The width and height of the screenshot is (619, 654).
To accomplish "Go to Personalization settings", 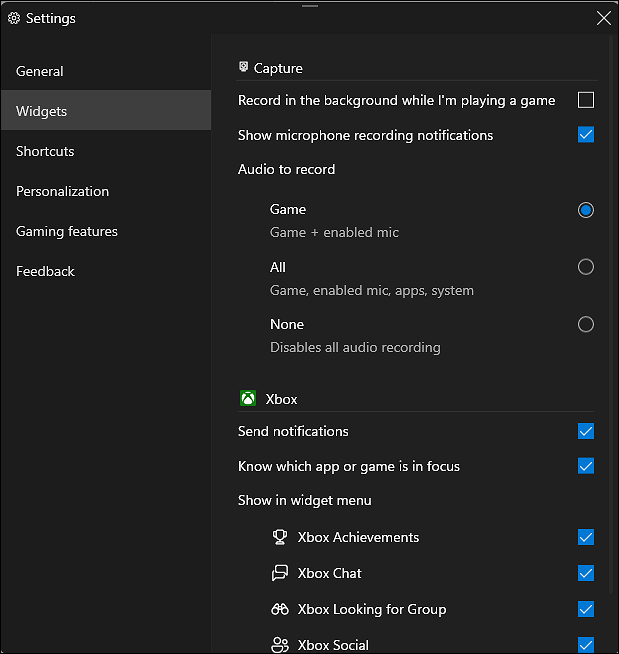I will click(x=62, y=191).
